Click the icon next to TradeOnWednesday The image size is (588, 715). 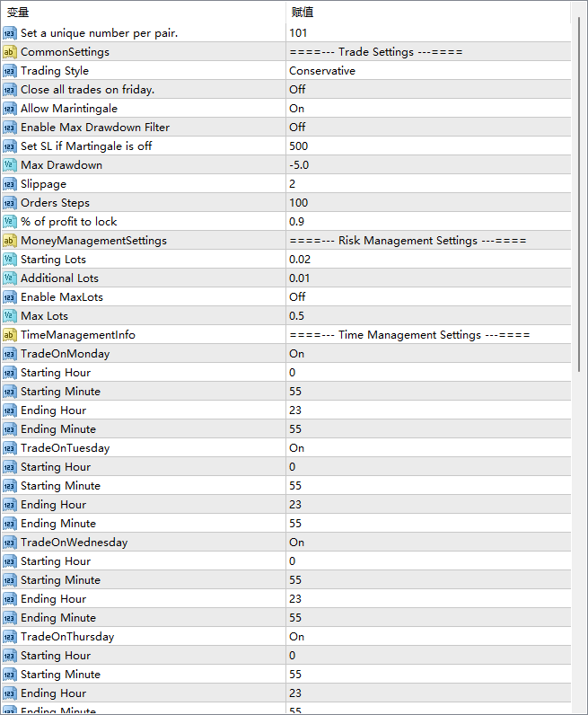point(10,543)
